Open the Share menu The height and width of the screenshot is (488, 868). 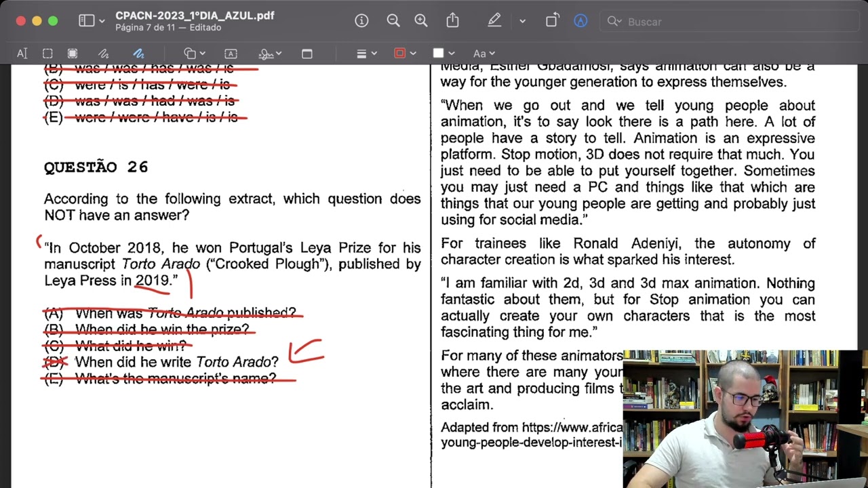(452, 21)
